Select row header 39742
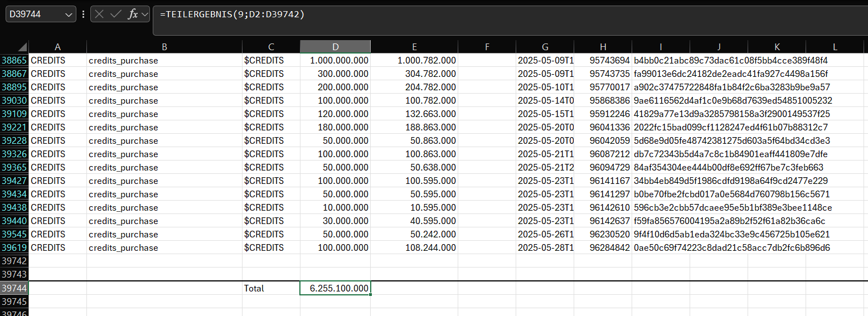This screenshot has width=868, height=316. pyautogui.click(x=14, y=261)
